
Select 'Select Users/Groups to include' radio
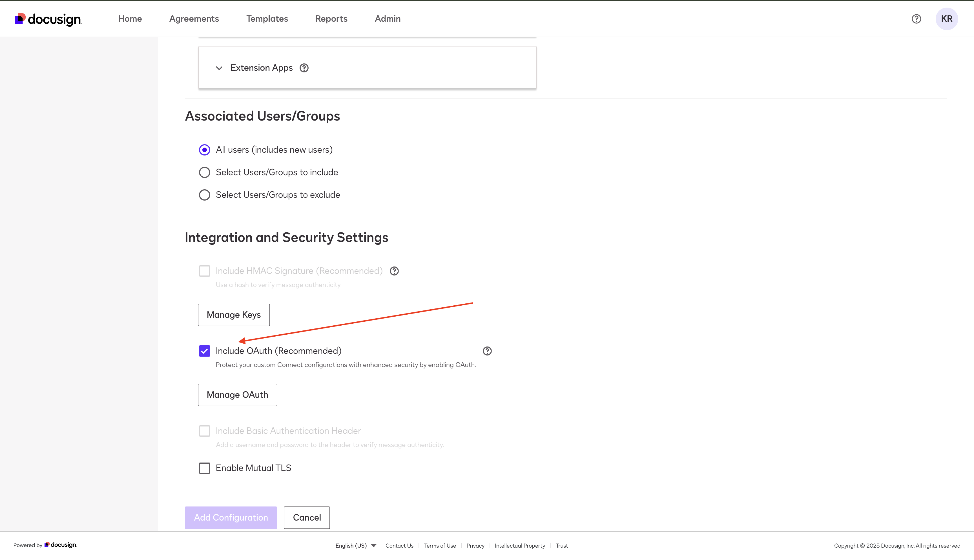point(205,172)
